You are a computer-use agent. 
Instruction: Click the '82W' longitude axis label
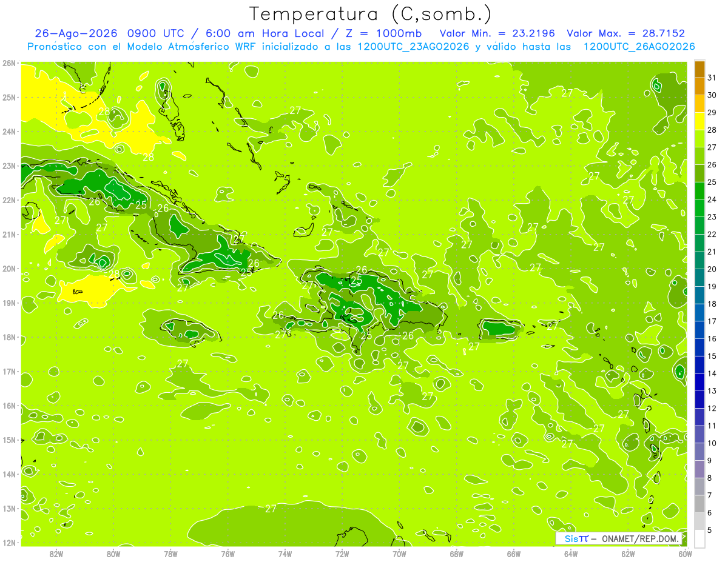(56, 554)
